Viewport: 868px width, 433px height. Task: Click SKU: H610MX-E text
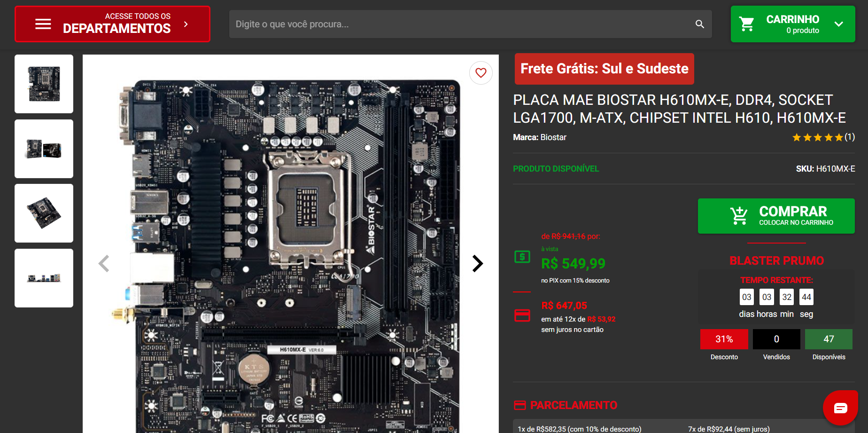pyautogui.click(x=825, y=169)
